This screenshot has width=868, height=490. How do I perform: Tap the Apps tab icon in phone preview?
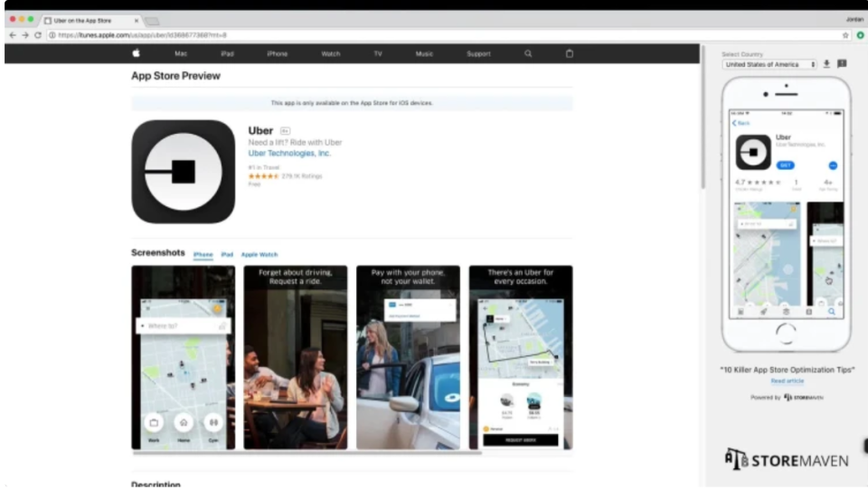786,312
